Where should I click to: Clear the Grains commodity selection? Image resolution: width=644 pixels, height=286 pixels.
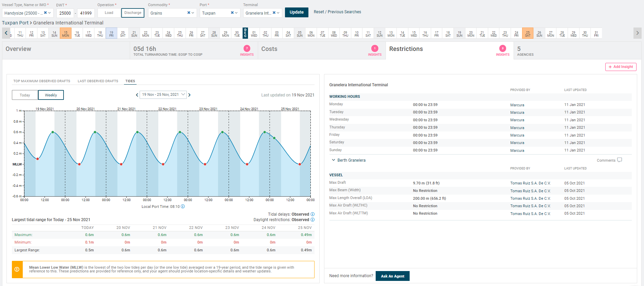click(x=189, y=13)
